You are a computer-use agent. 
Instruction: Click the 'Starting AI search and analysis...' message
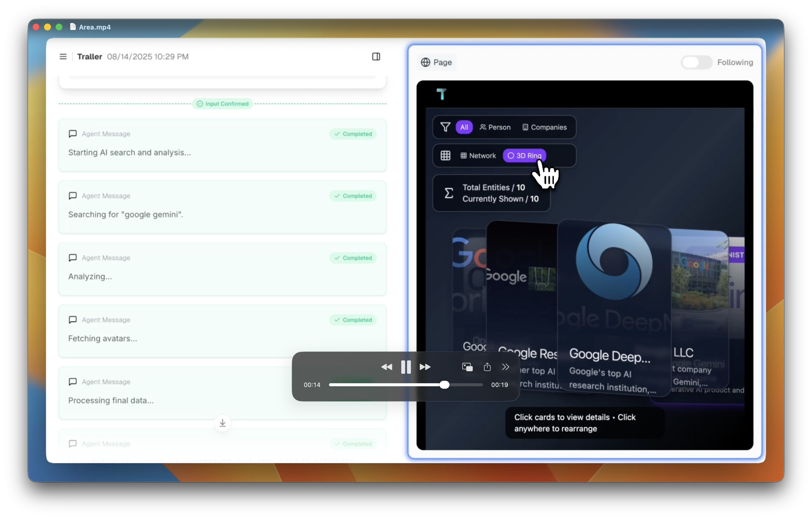[x=129, y=153]
